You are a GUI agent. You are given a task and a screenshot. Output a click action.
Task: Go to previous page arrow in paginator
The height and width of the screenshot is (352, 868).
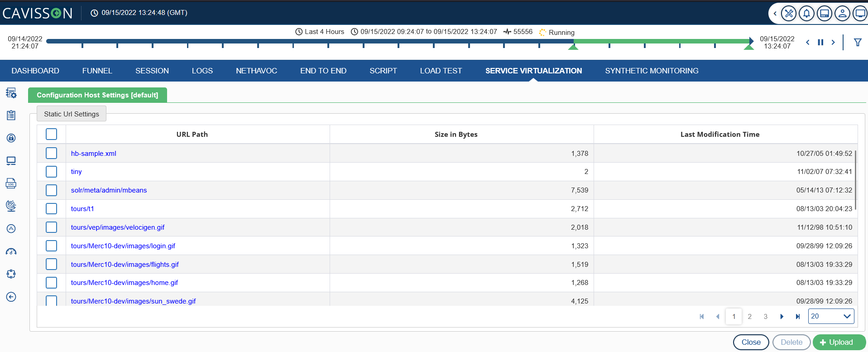tap(718, 317)
